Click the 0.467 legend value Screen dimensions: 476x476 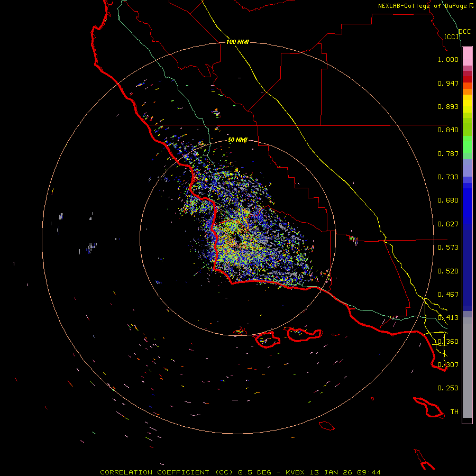point(448,295)
